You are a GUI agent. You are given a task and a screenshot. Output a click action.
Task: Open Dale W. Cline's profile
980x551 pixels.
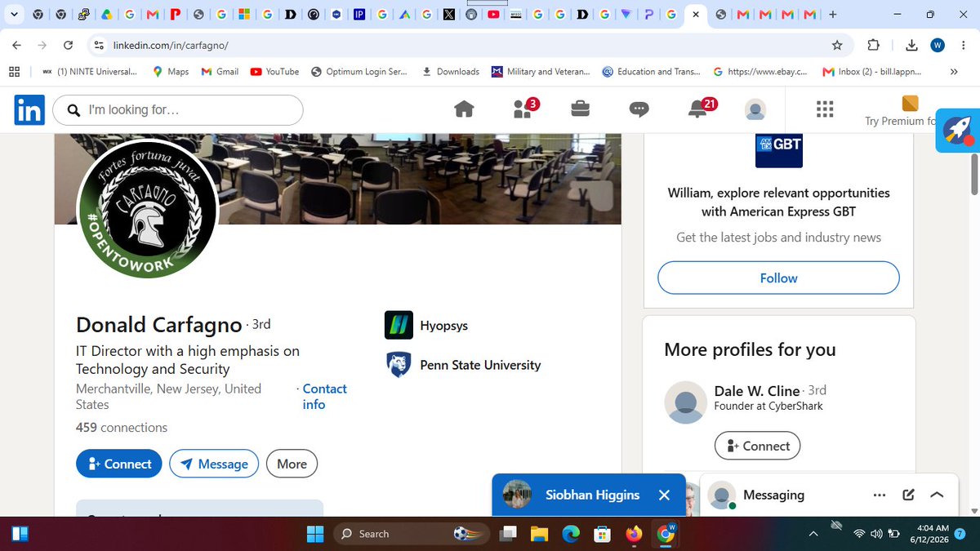[x=758, y=390]
